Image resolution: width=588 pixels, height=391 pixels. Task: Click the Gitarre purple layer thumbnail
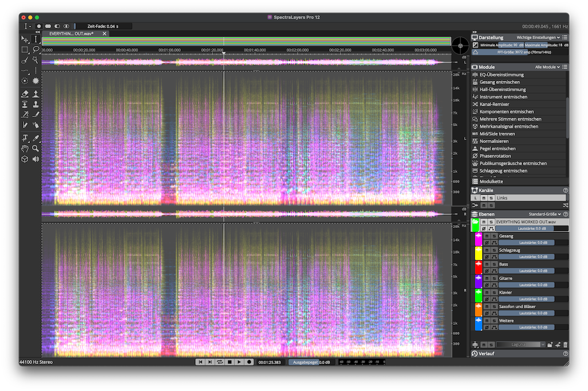point(478,281)
